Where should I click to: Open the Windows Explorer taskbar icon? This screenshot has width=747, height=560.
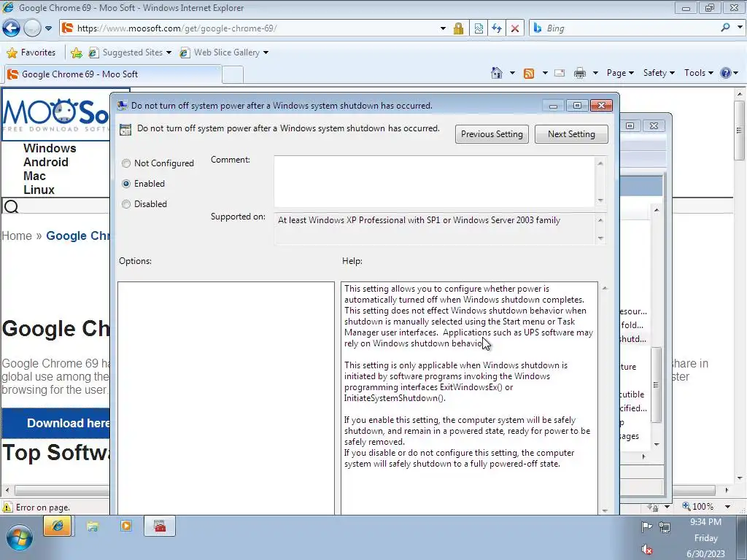tap(93, 526)
